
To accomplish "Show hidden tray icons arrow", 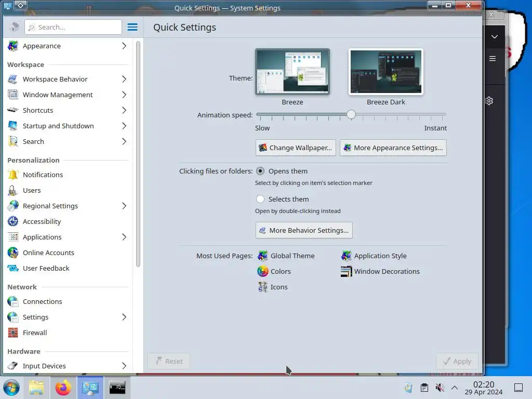I will coord(455,388).
